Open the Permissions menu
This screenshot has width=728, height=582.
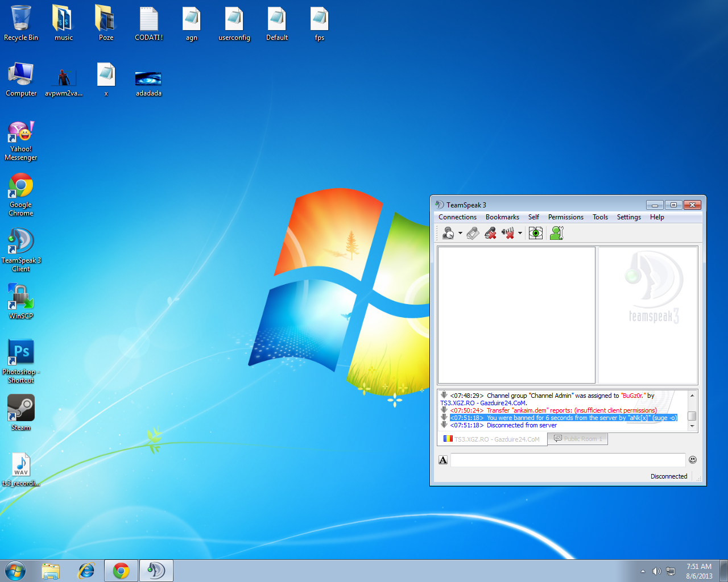pyautogui.click(x=565, y=217)
